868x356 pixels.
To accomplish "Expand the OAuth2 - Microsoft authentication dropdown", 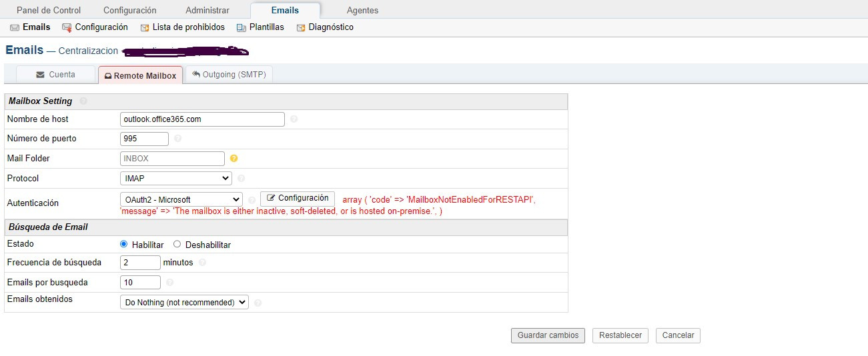I will (x=181, y=199).
